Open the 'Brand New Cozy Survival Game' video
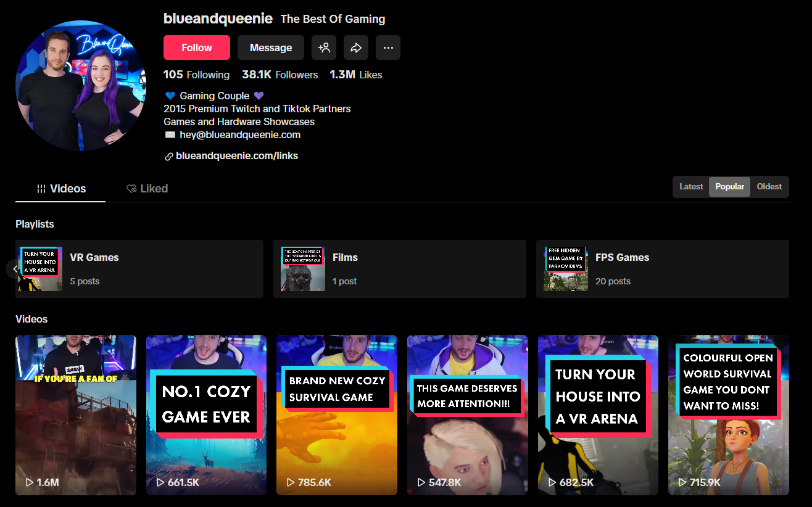812x507 pixels. (337, 415)
